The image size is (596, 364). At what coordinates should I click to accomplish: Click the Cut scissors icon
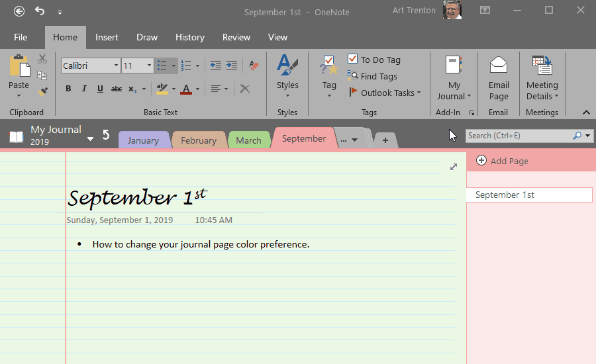42,59
